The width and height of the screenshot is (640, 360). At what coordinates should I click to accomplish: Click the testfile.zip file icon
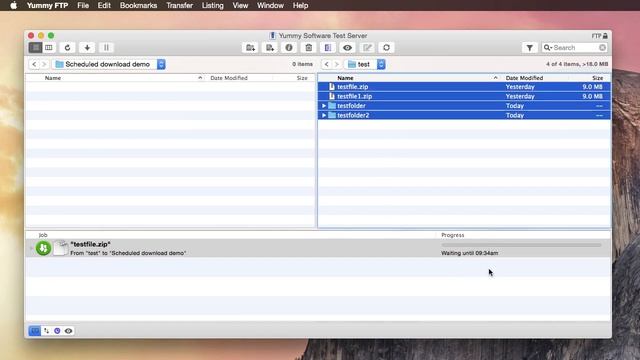coord(332,87)
